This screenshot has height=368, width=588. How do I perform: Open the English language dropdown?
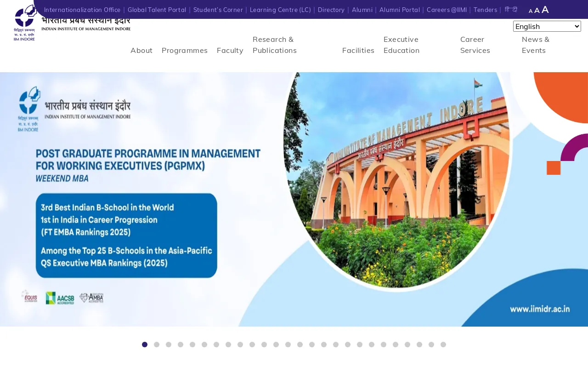547,26
